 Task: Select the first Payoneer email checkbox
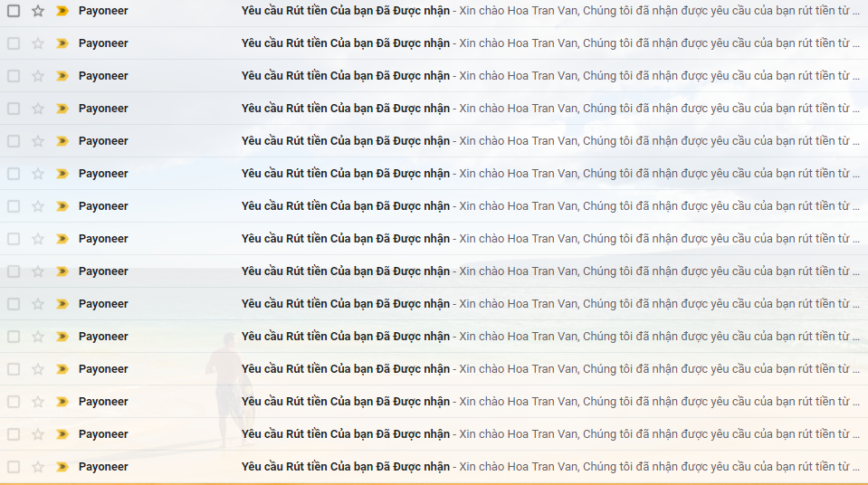[x=14, y=11]
